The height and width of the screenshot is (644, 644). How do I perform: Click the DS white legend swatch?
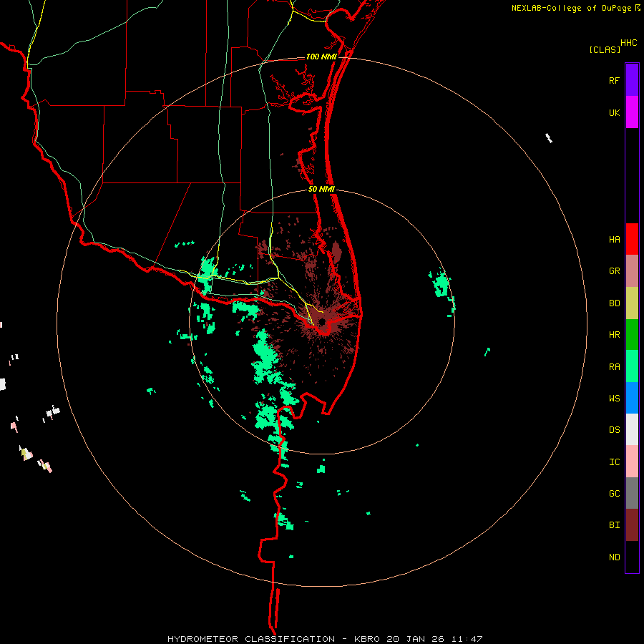(632, 429)
